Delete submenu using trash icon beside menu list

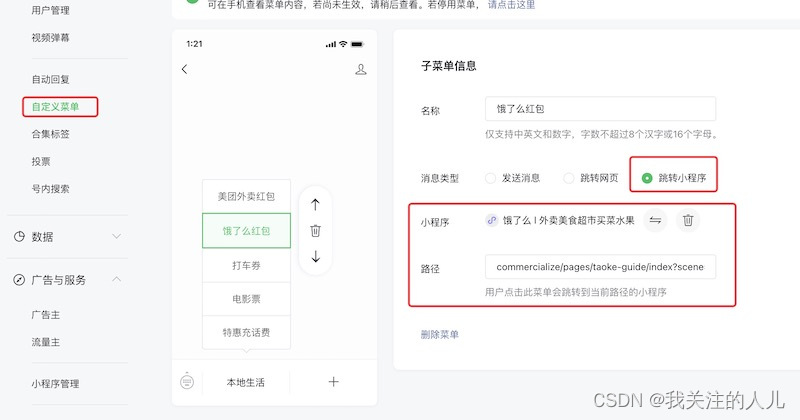click(315, 231)
